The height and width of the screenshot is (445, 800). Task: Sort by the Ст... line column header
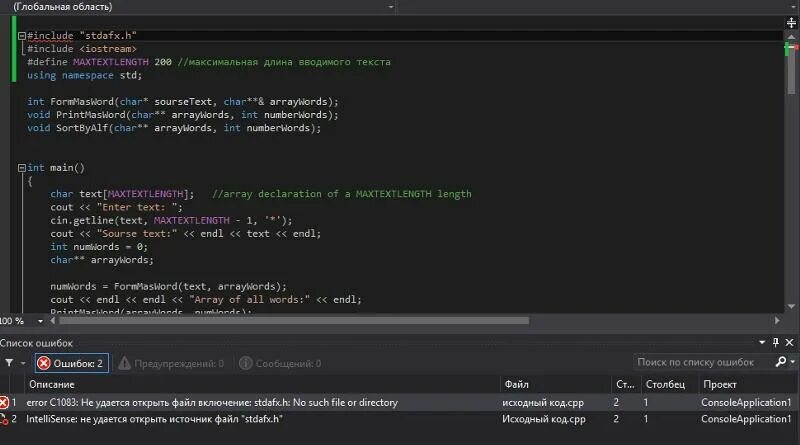626,384
